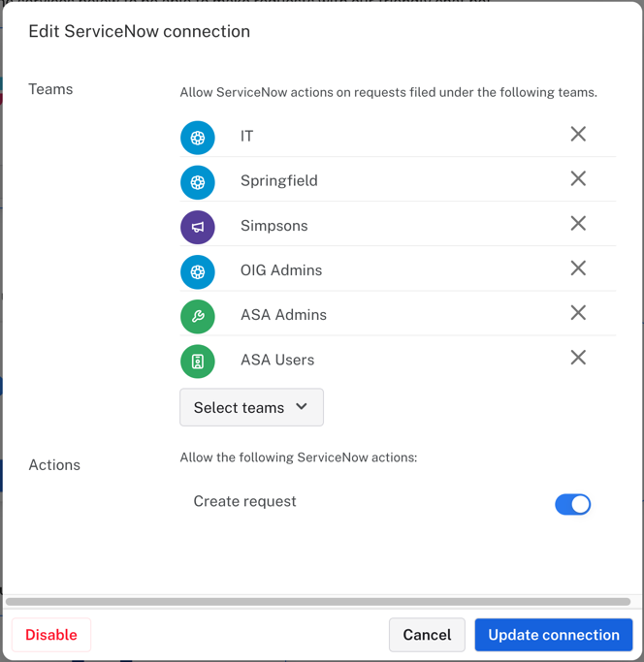Disable the ServiceNow connection
644x662 pixels.
tap(51, 635)
